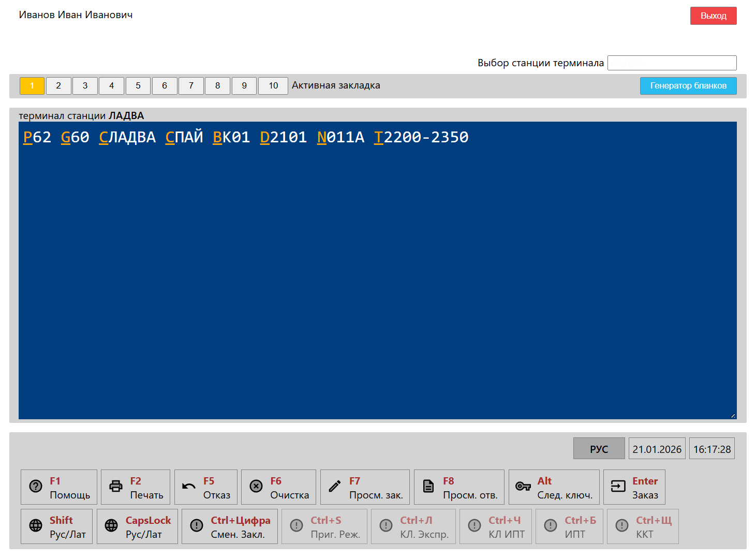Click the red Выход button
Viewport: 756px width, 558px height.
pos(713,16)
